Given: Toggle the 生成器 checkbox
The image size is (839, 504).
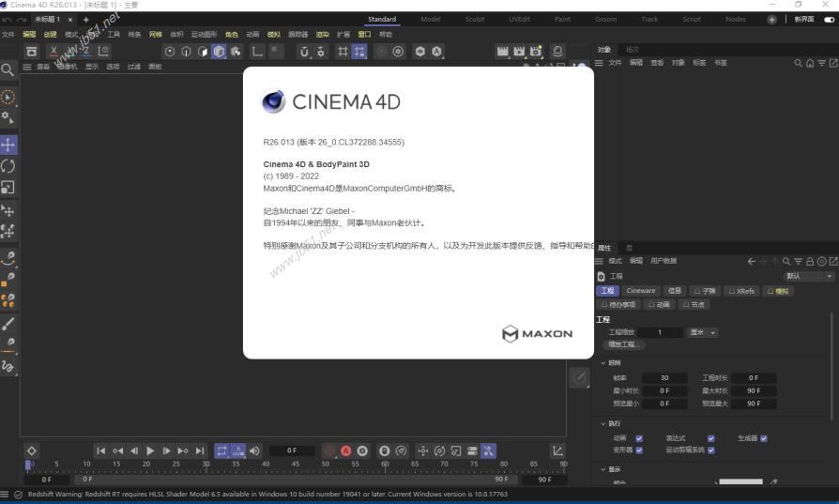Looking at the screenshot, I should (764, 438).
